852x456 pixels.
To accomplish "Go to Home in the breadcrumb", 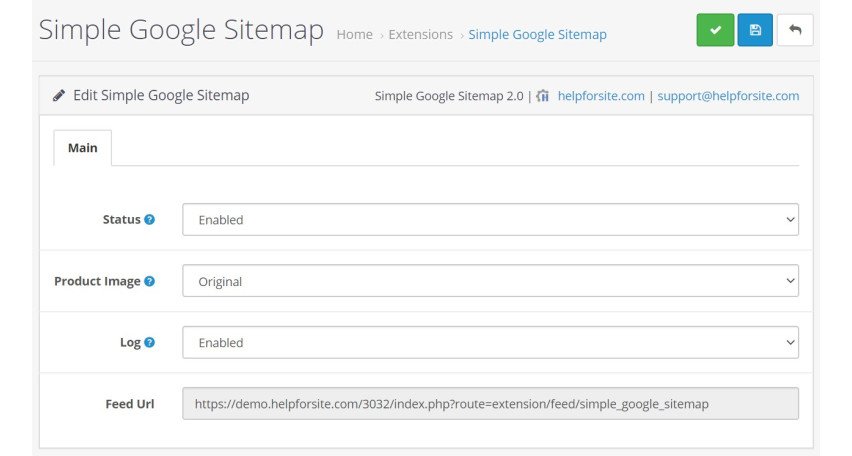I will click(x=354, y=34).
